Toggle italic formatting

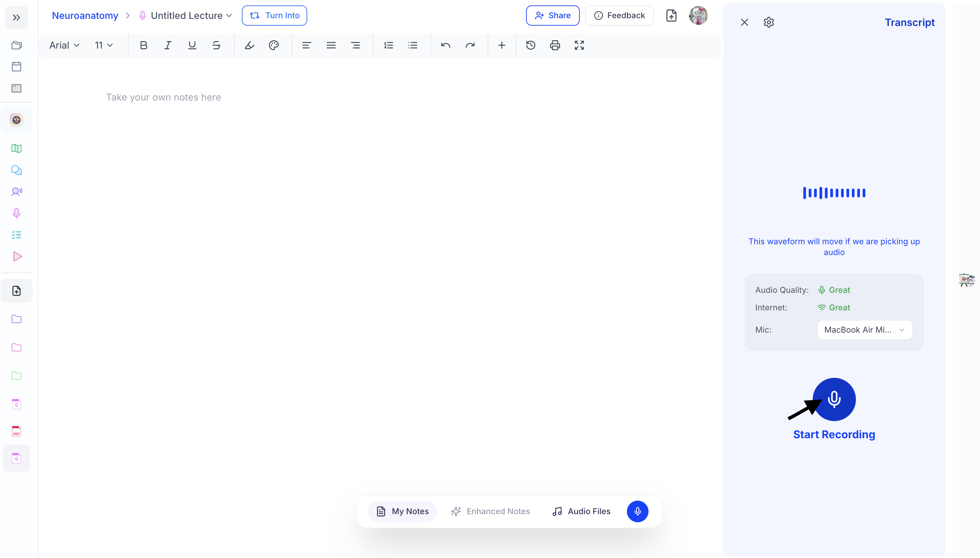tap(168, 45)
